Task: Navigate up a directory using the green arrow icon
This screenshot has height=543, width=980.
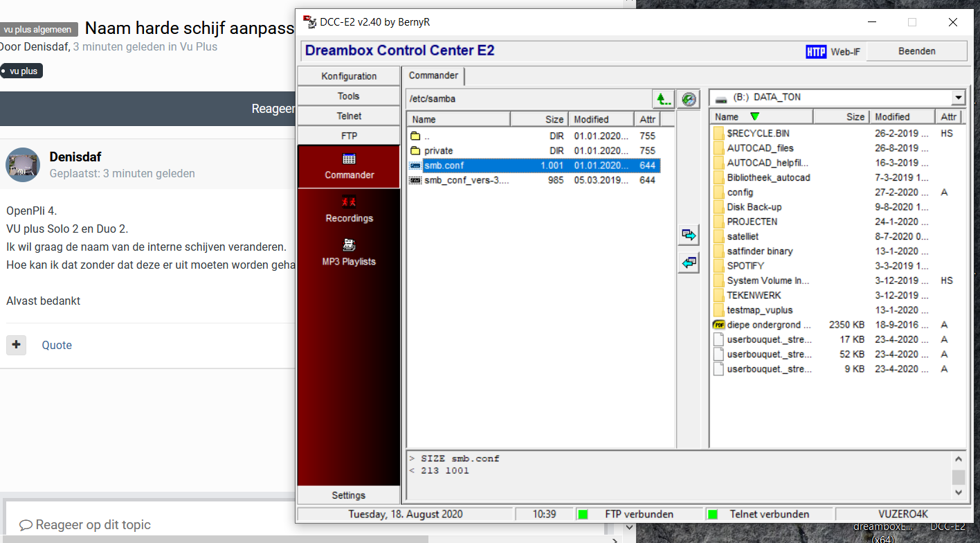Action: tap(663, 98)
